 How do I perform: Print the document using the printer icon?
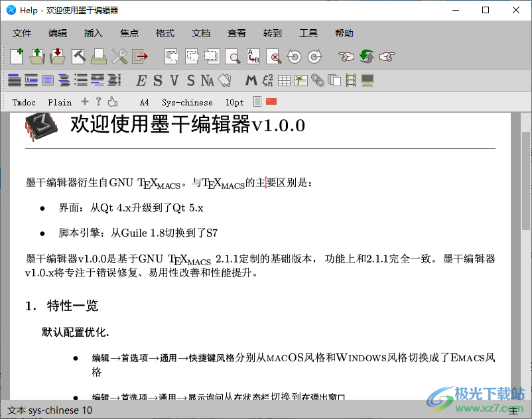pyautogui.click(x=99, y=56)
